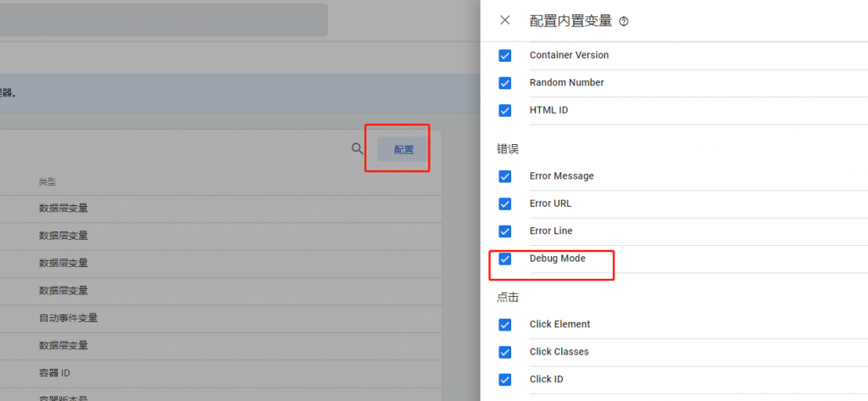Open help icon beside 配置内置变量 title
Screen dimensions: 868x401
tap(624, 21)
